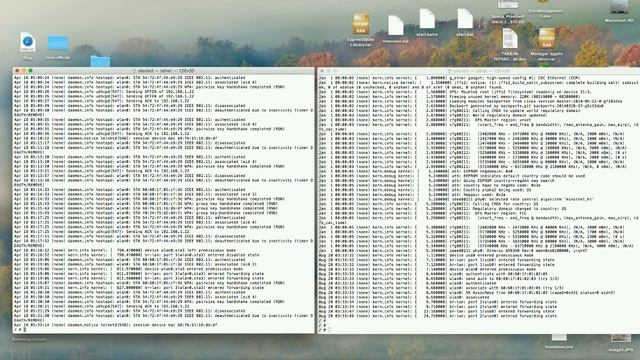640x360 pixels.
Task: Open the Macintosh HD drive icon
Action: click(x=619, y=7)
